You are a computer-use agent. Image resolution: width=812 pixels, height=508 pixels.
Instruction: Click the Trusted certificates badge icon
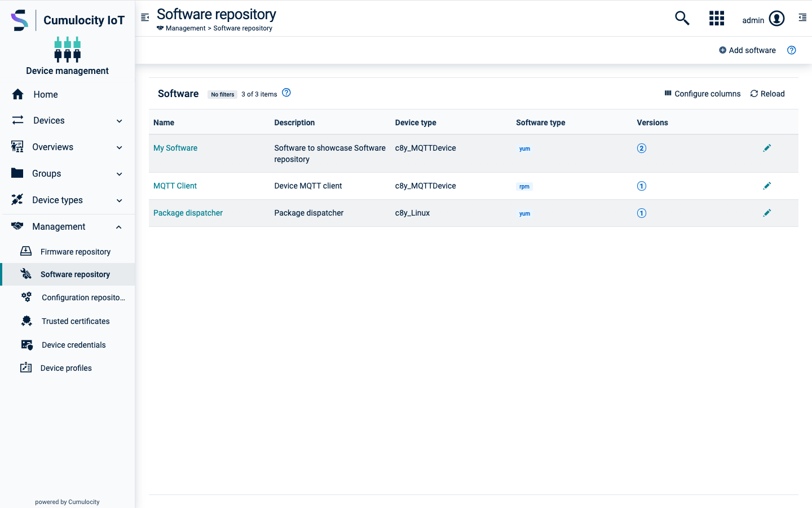pos(27,321)
